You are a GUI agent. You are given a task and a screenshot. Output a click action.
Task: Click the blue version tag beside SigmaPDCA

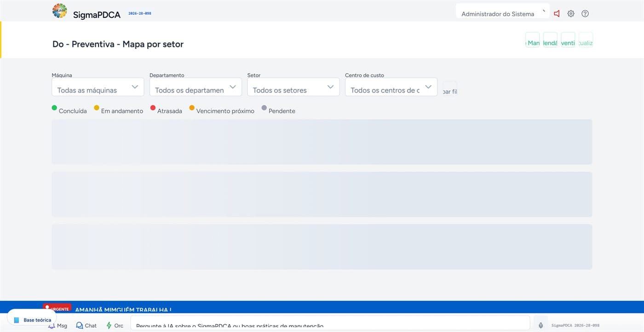(139, 13)
